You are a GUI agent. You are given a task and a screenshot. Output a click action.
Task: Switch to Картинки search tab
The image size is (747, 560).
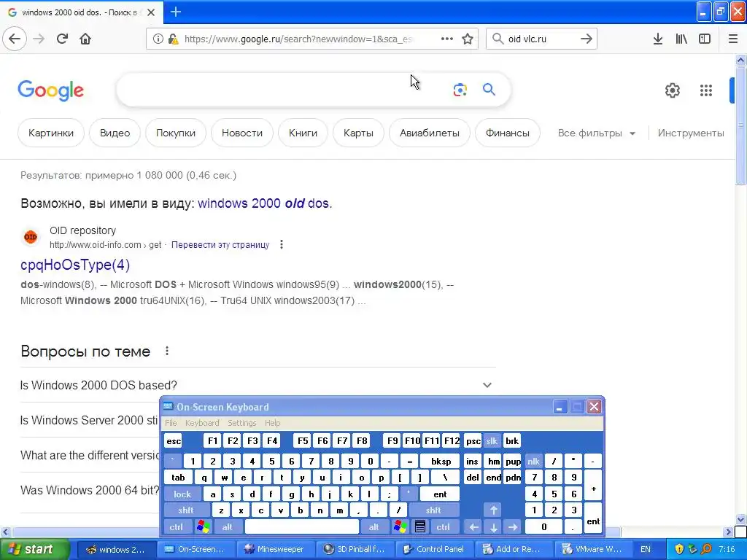(51, 133)
